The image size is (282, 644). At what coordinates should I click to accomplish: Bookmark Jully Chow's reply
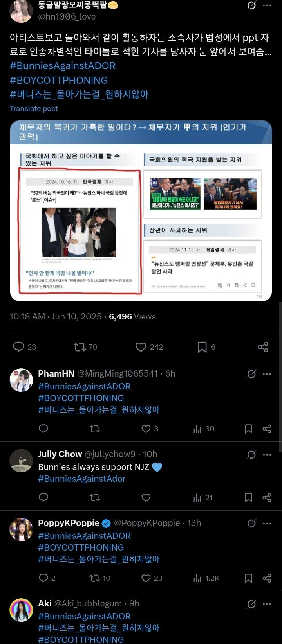248,497
